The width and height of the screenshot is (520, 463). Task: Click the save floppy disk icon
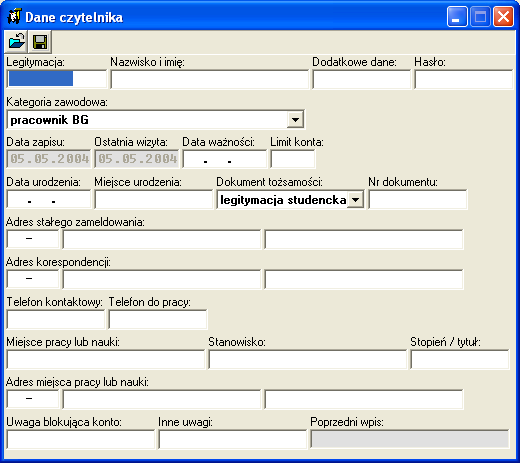tap(40, 42)
